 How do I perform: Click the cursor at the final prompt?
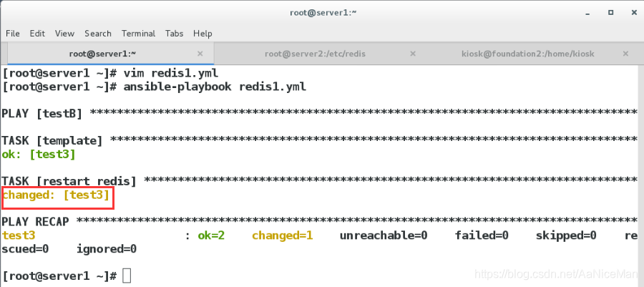(127, 276)
